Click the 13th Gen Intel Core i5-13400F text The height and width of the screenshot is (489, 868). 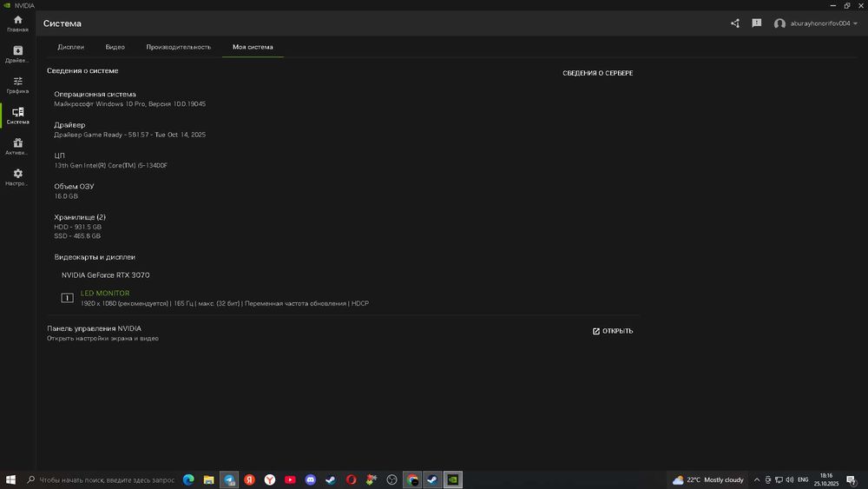(111, 166)
